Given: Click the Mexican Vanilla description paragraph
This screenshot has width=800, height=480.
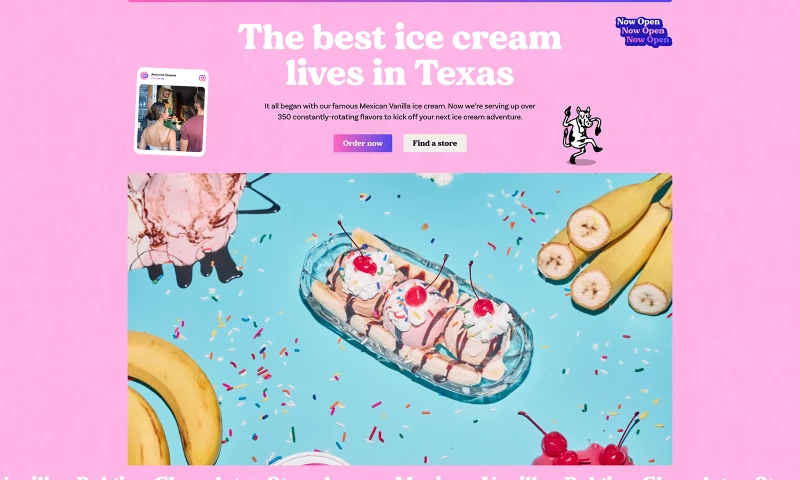Looking at the screenshot, I should point(399,111).
